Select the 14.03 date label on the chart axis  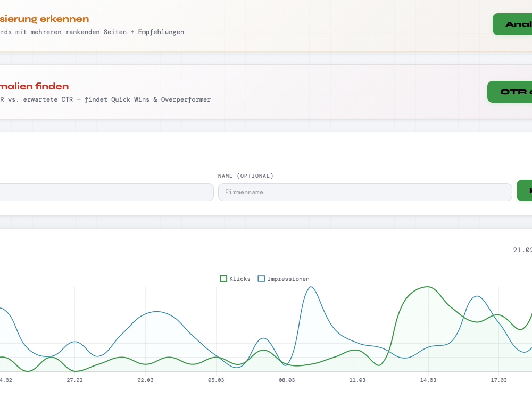click(x=428, y=380)
